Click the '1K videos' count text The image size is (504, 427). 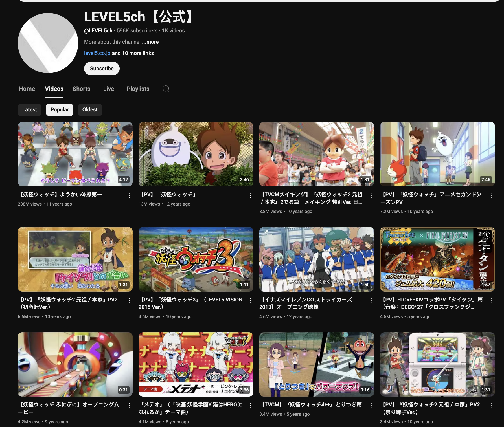tap(173, 31)
